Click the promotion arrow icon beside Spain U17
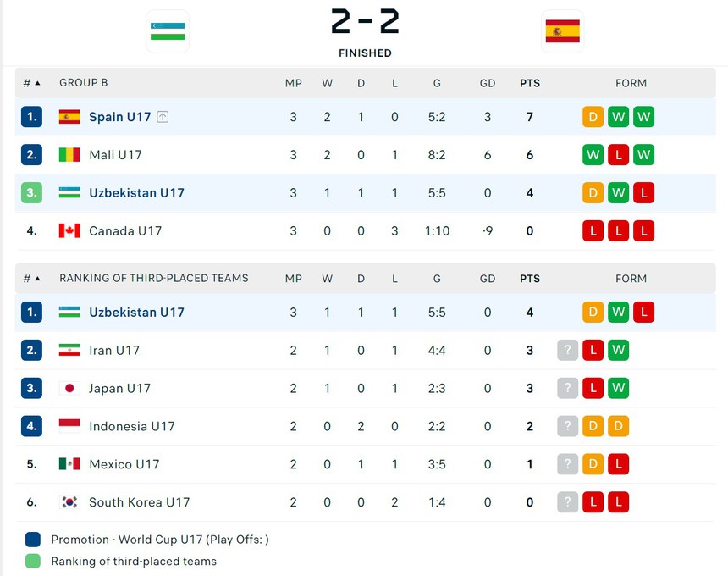 coord(163,117)
